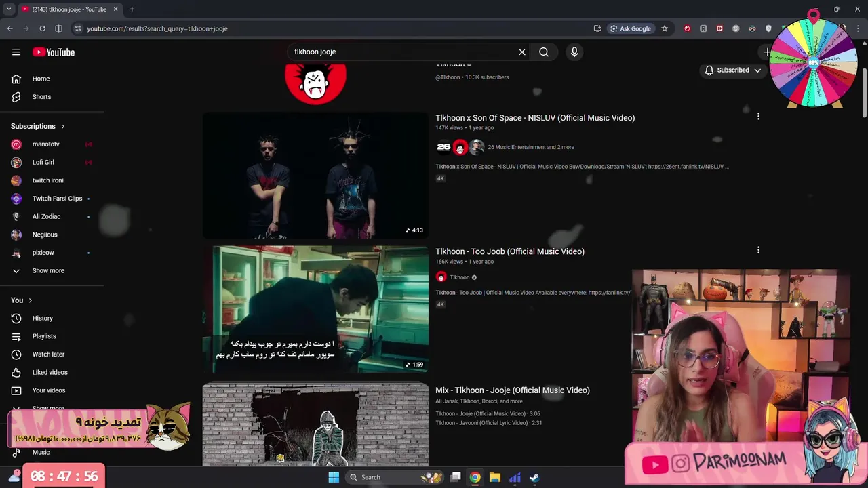Bookmark this page with the star

coord(665,28)
